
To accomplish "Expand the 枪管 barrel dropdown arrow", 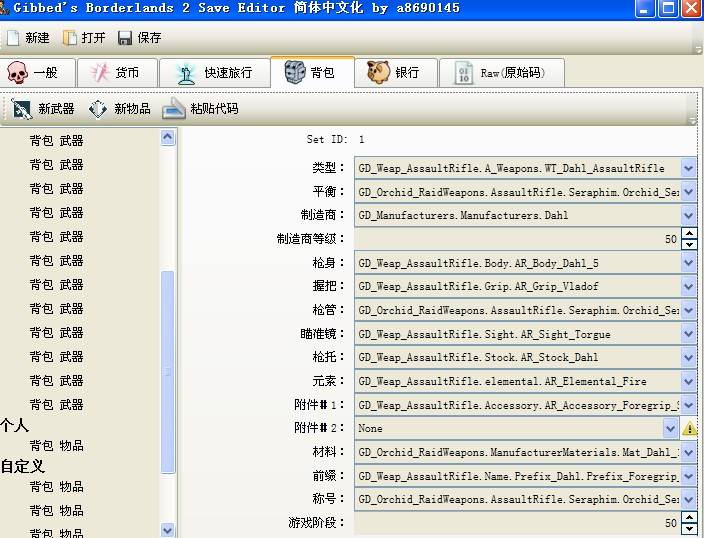I will (688, 310).
